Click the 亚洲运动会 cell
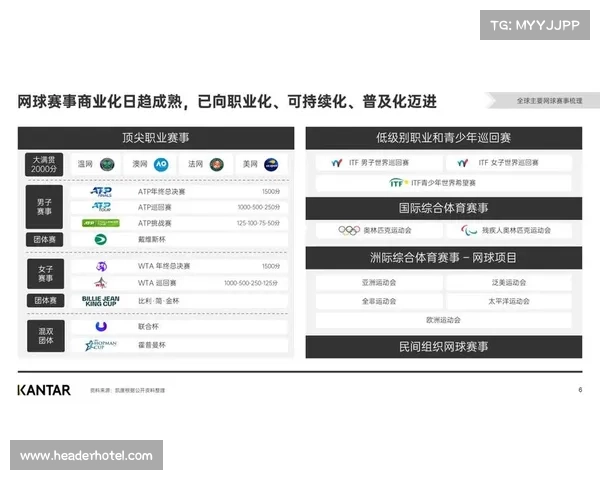Viewport: 600px width, 480px height. point(379,282)
